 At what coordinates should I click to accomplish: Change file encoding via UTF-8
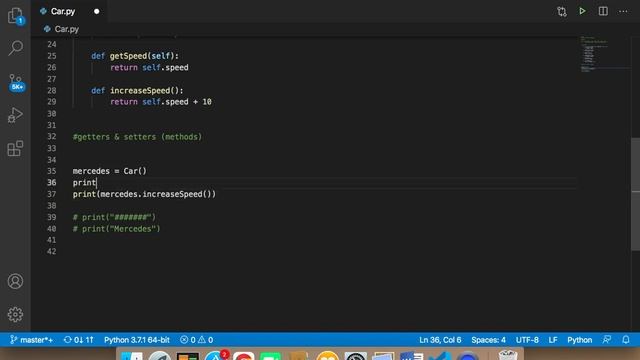point(527,340)
